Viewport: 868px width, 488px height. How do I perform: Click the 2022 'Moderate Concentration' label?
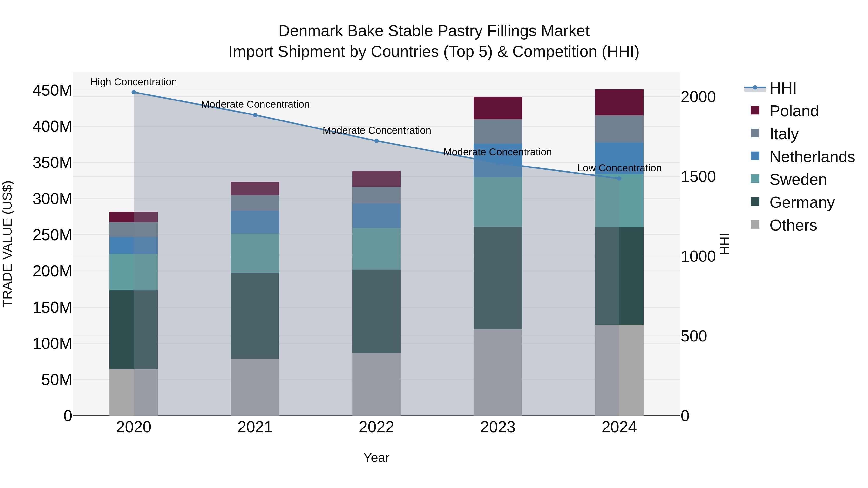click(x=376, y=130)
